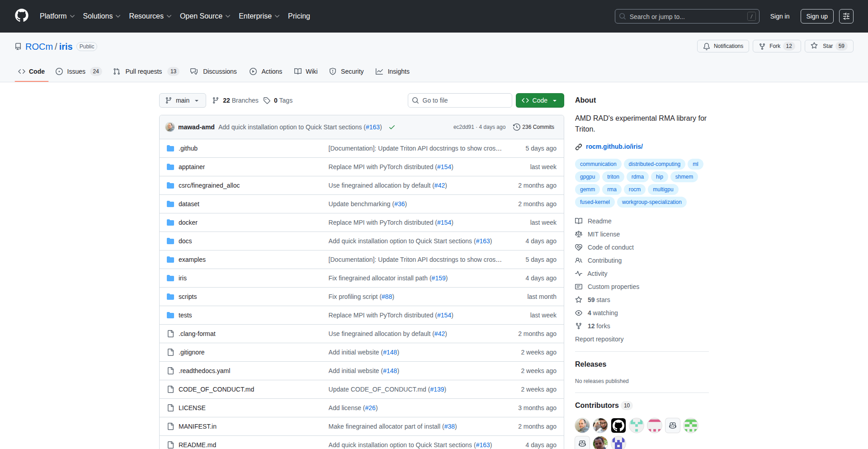Expand the Open Source menu

205,16
